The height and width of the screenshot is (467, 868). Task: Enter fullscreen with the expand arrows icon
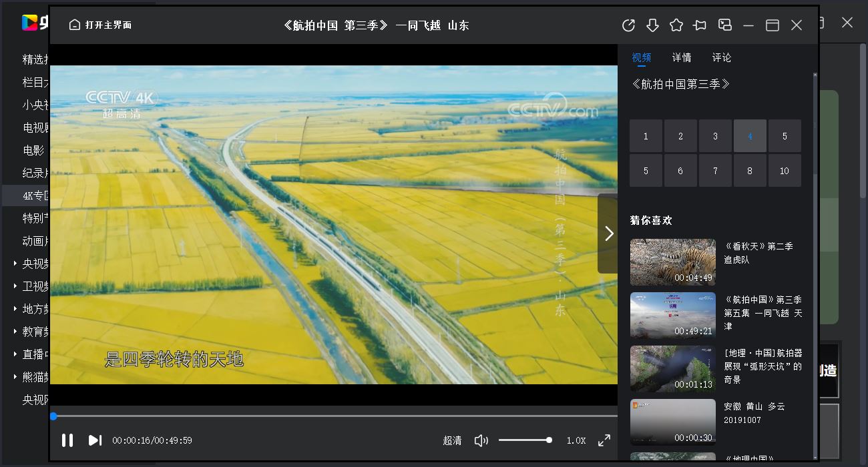(604, 440)
